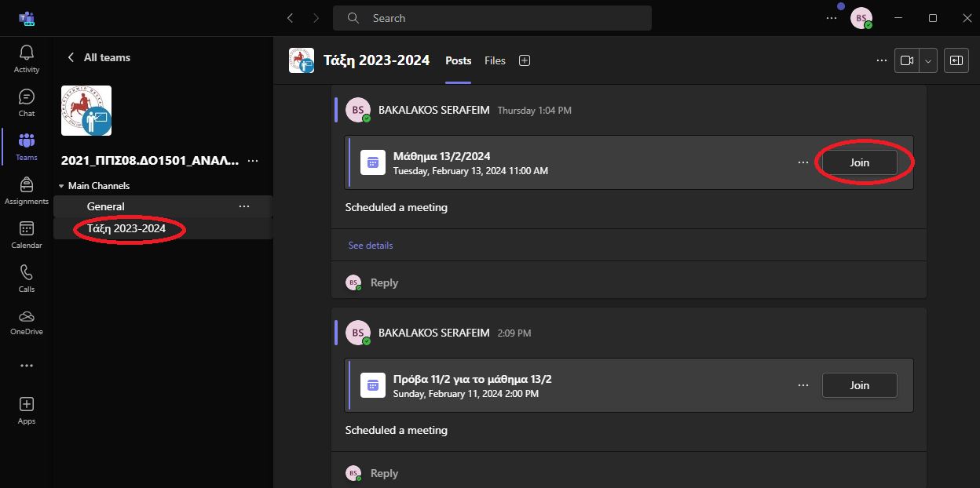Image resolution: width=980 pixels, height=488 pixels.
Task: Select the Τάξη 2023-2024 channel
Action: coord(126,228)
